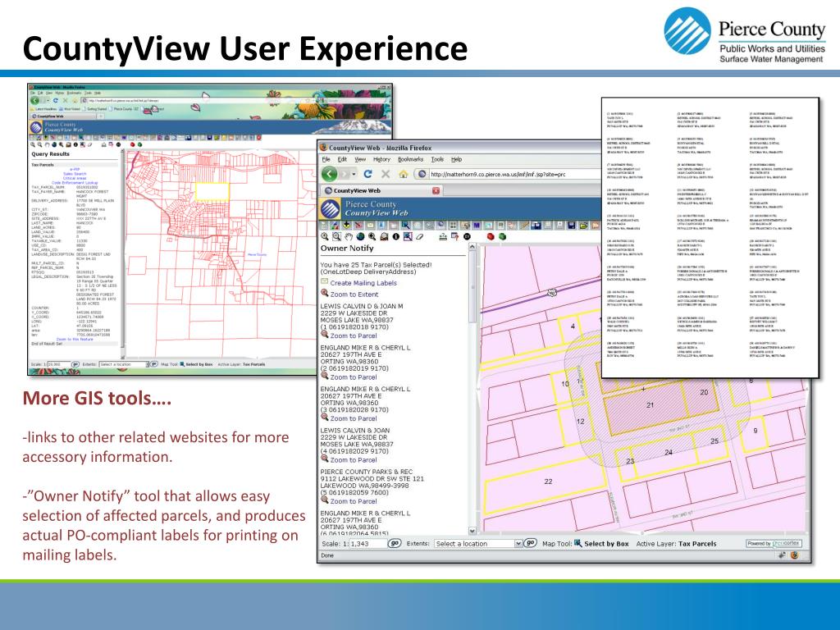Click the Powered by badge
This screenshot has width=840, height=630.
774,543
